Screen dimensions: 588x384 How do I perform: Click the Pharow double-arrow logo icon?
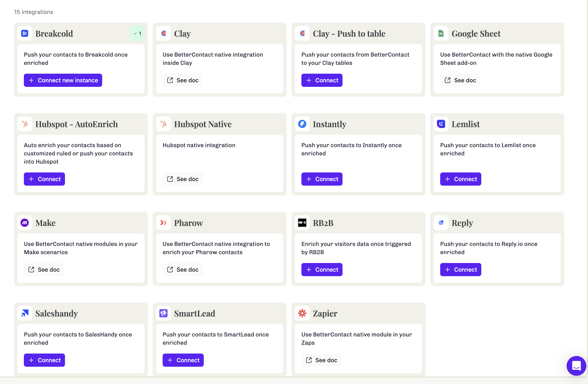(x=164, y=222)
